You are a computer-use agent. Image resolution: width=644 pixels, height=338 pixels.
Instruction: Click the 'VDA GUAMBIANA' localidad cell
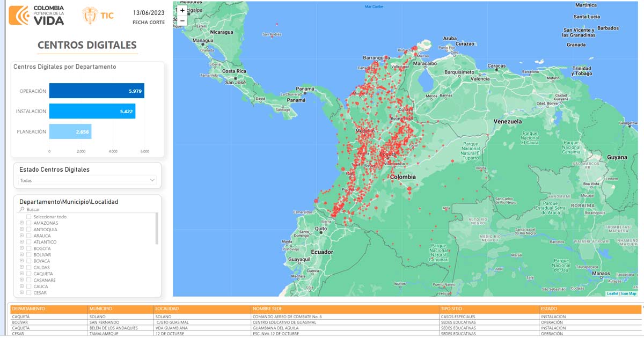[x=202, y=328]
